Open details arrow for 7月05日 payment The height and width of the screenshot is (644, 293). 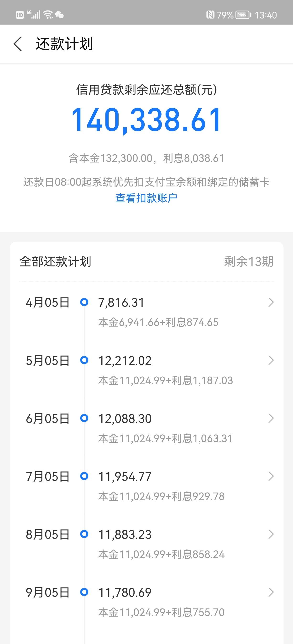pyautogui.click(x=271, y=476)
